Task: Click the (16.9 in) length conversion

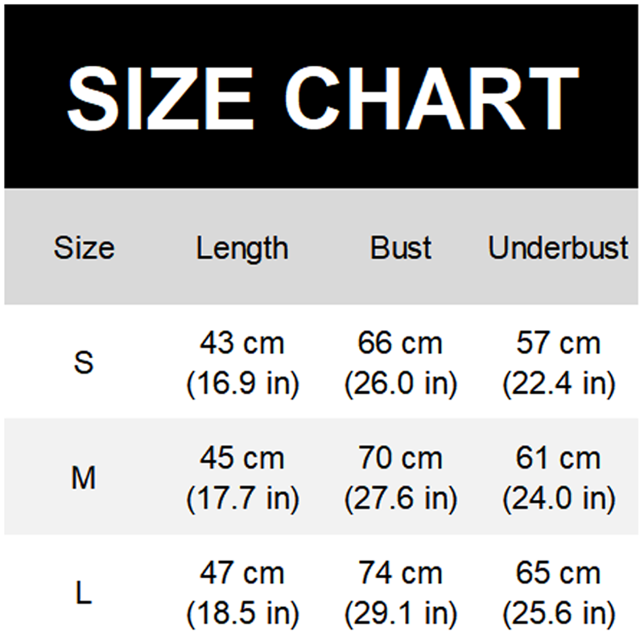Action: point(243,384)
